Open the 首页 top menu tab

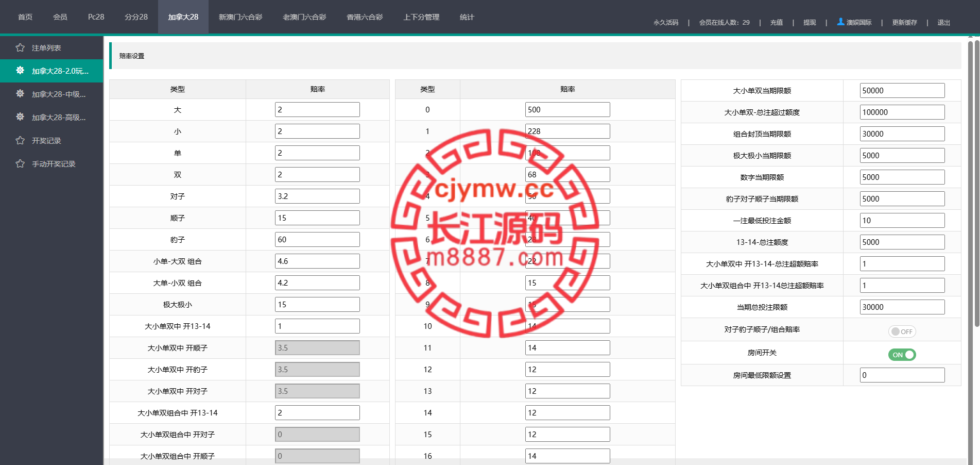click(25, 17)
